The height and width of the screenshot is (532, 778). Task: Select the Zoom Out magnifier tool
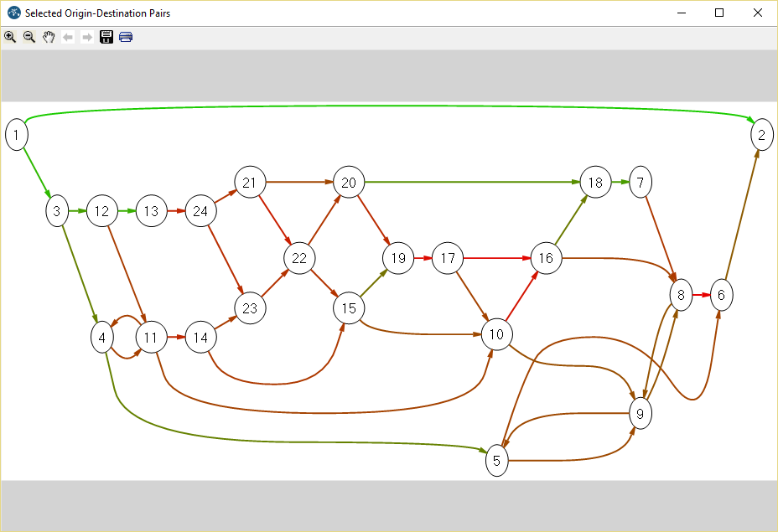29,37
